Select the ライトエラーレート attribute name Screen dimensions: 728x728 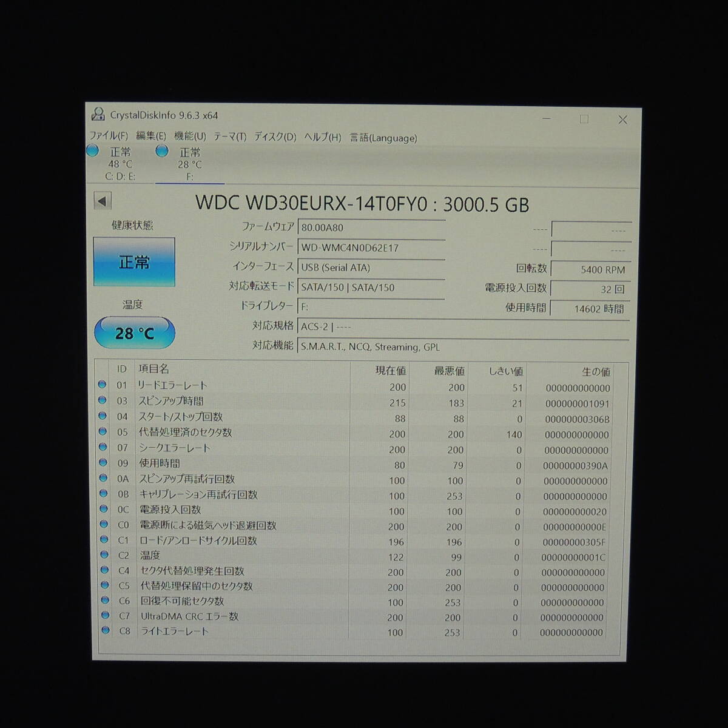tap(175, 632)
